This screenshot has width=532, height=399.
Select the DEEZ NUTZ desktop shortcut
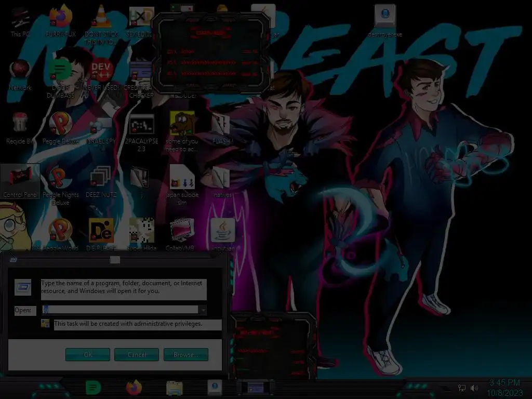click(x=101, y=182)
